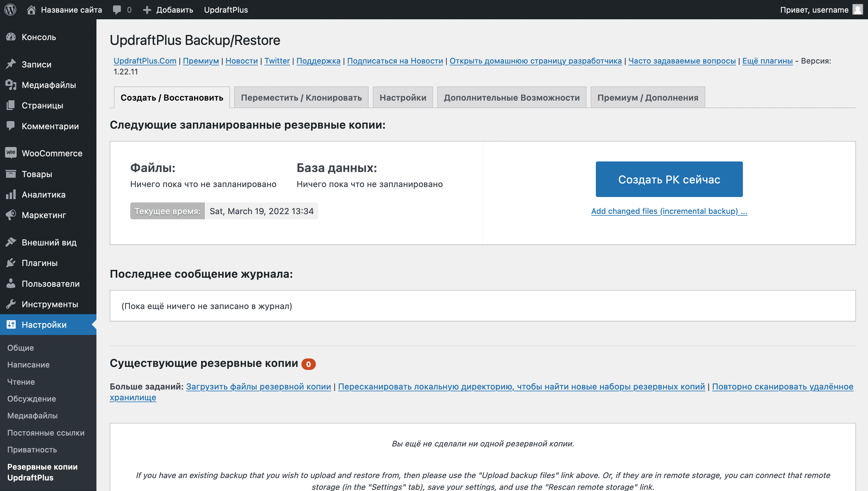The image size is (868, 491).
Task: Switch to Переместить / Клонировать tab
Action: tap(301, 98)
